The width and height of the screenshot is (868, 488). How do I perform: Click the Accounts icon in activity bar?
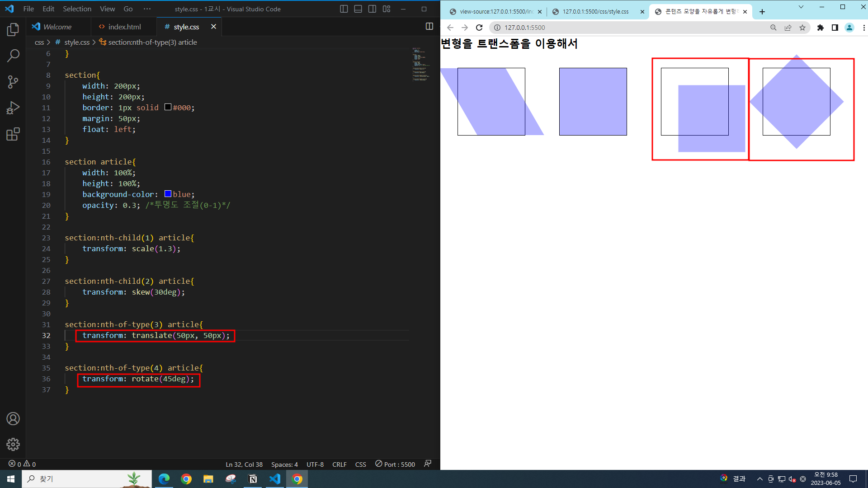tap(13, 419)
